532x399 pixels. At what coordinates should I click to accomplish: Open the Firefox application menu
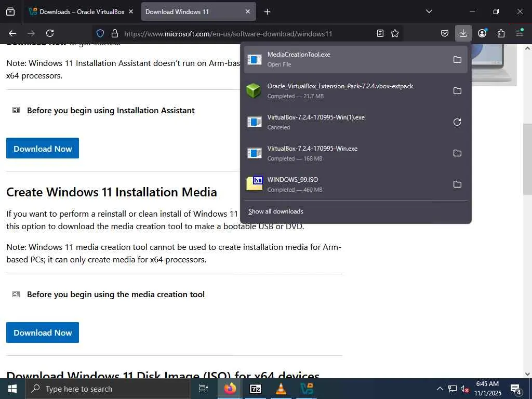tap(520, 33)
